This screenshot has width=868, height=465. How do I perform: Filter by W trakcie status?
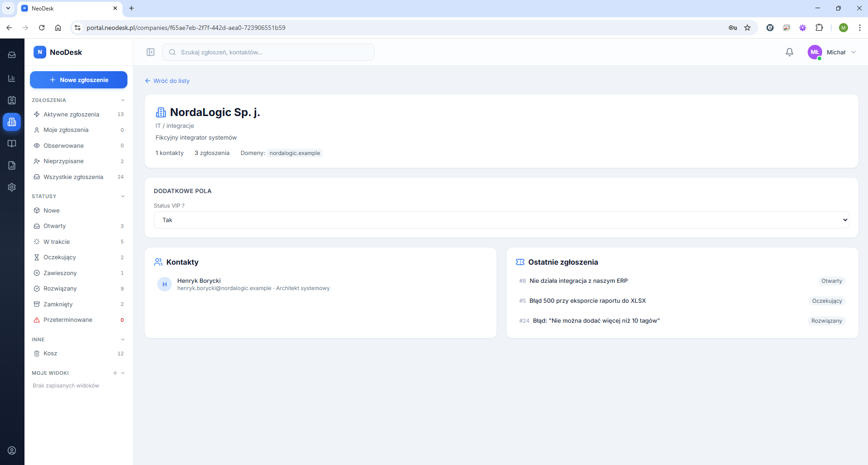coord(78,242)
